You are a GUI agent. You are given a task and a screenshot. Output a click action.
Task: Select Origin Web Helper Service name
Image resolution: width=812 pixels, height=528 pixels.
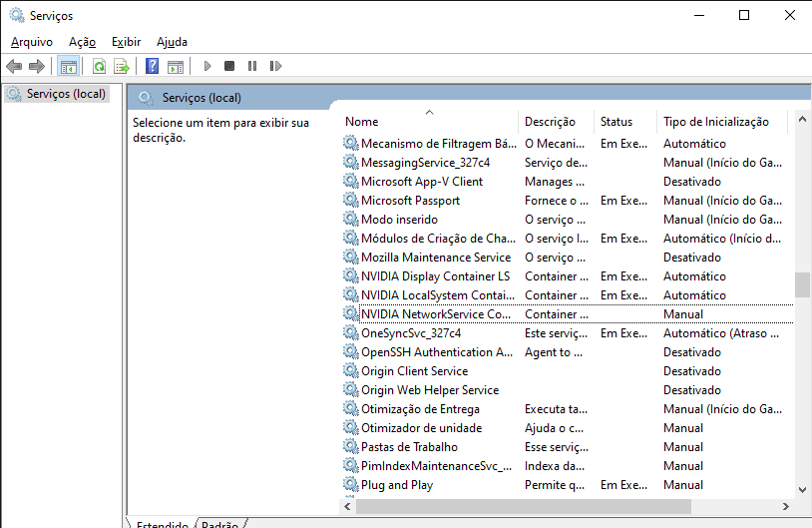point(430,390)
